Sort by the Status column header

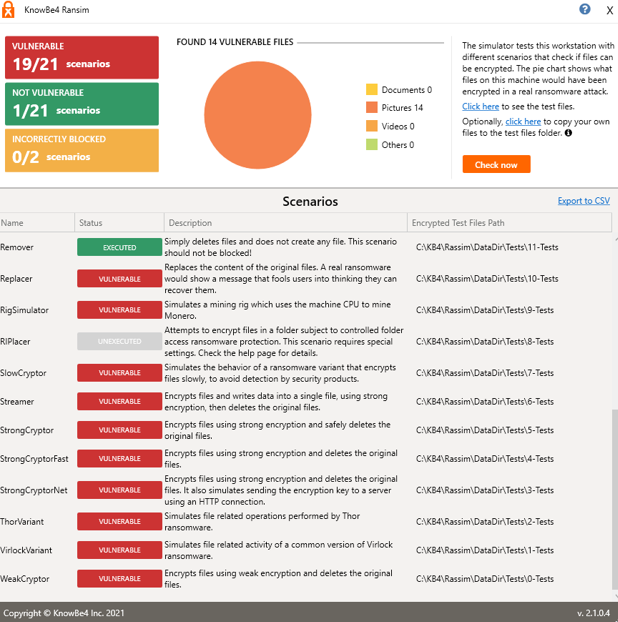119,223
